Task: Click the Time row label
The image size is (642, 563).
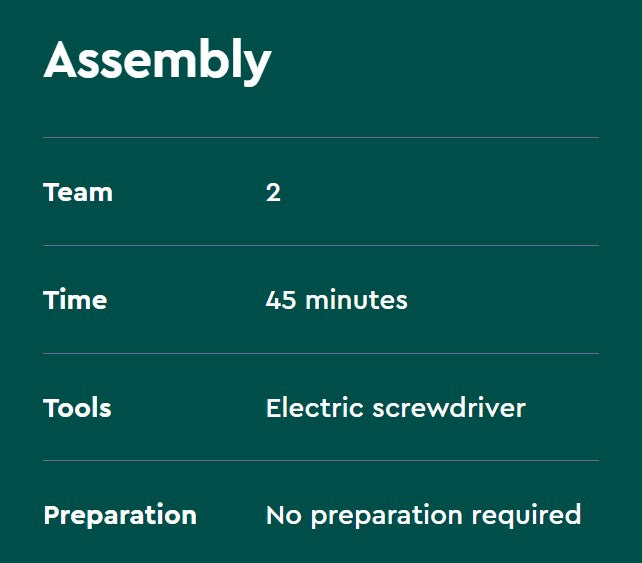Action: [75, 300]
